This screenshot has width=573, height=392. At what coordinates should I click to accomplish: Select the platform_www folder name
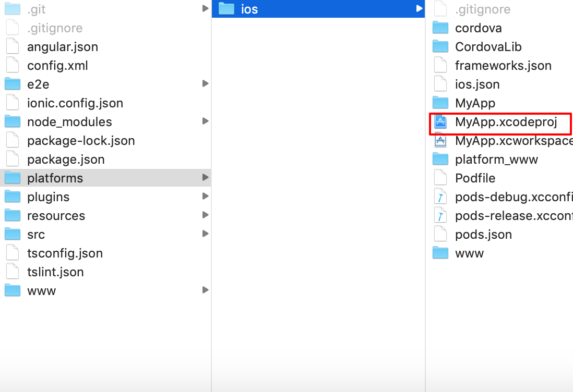496,160
